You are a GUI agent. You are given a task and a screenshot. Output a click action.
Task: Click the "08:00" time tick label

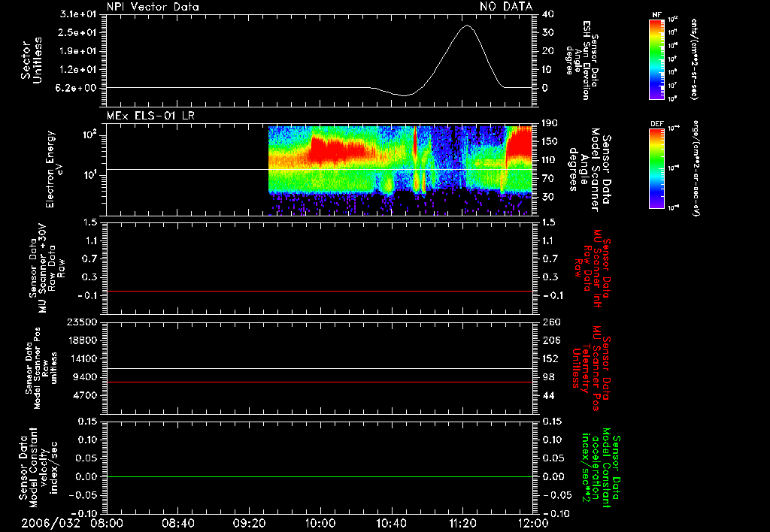tap(107, 523)
